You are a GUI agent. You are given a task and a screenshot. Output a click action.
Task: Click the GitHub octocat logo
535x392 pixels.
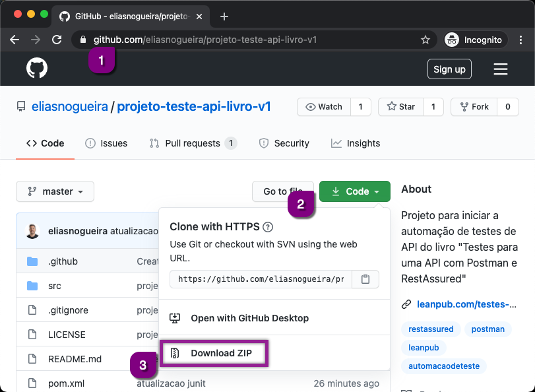pyautogui.click(x=37, y=67)
